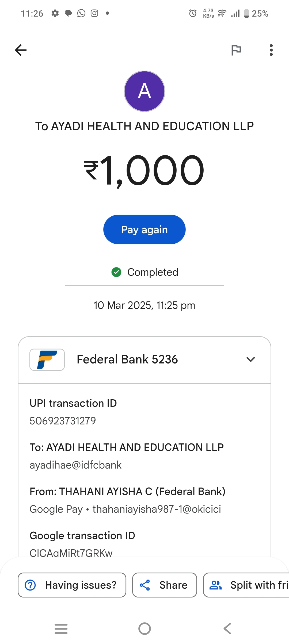Open the three-dot overflow menu

[271, 50]
